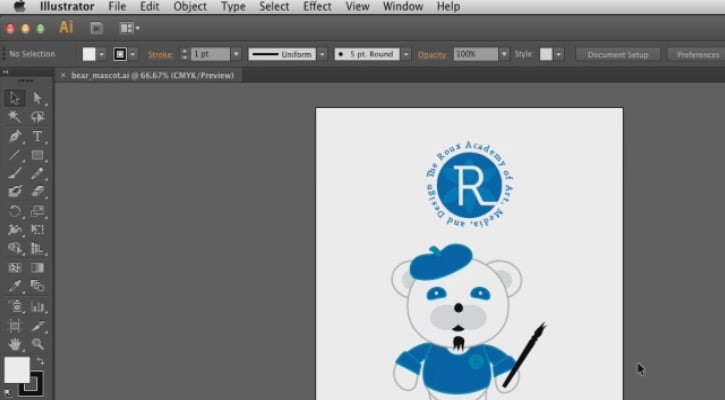725x400 pixels.
Task: Select the Pencil tool
Action: coord(37,173)
